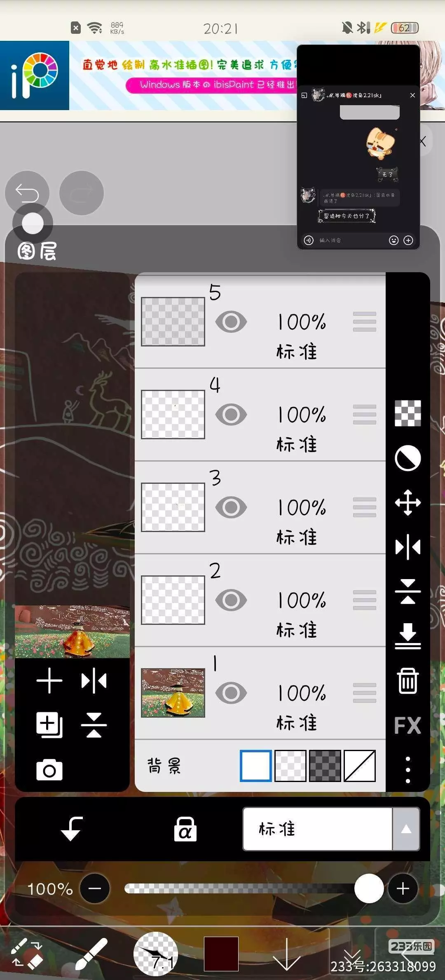Toggle visibility of layer 1
Image resolution: width=445 pixels, height=980 pixels.
[x=231, y=693]
